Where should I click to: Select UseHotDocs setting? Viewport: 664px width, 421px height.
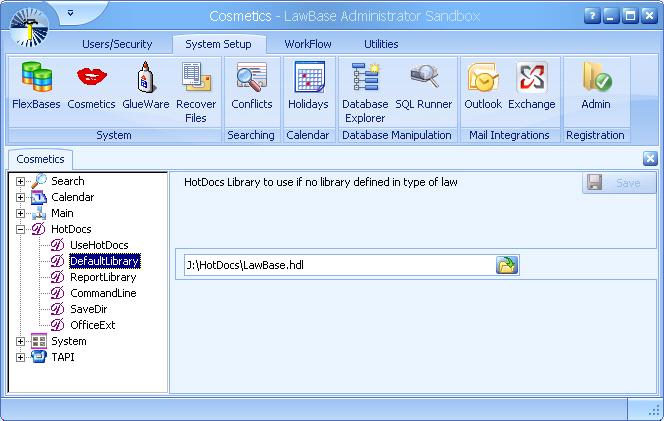(99, 245)
